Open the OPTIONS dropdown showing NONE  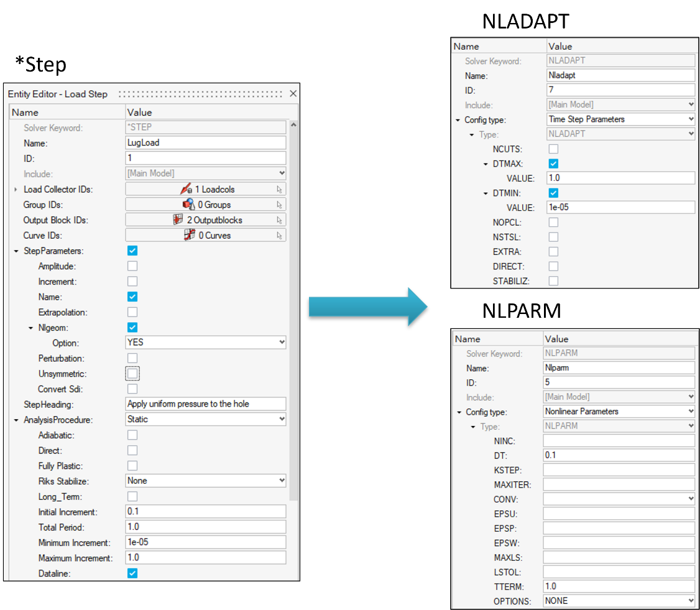619,601
